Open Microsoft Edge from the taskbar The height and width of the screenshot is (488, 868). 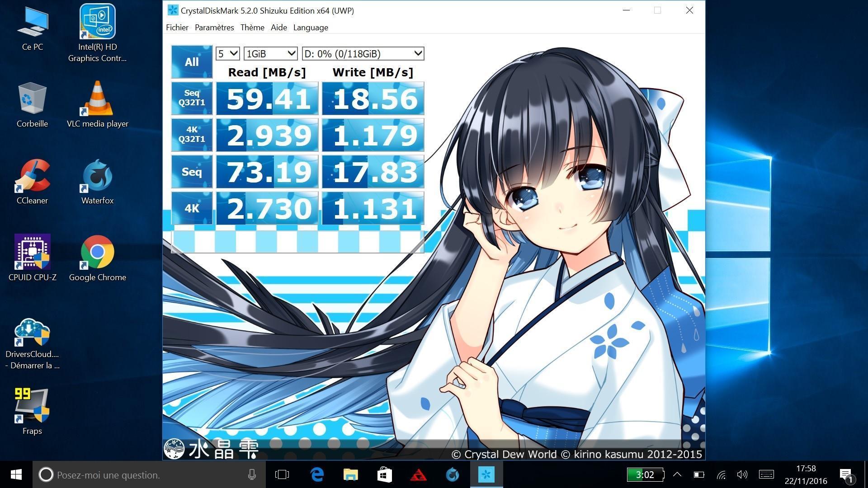[317, 474]
